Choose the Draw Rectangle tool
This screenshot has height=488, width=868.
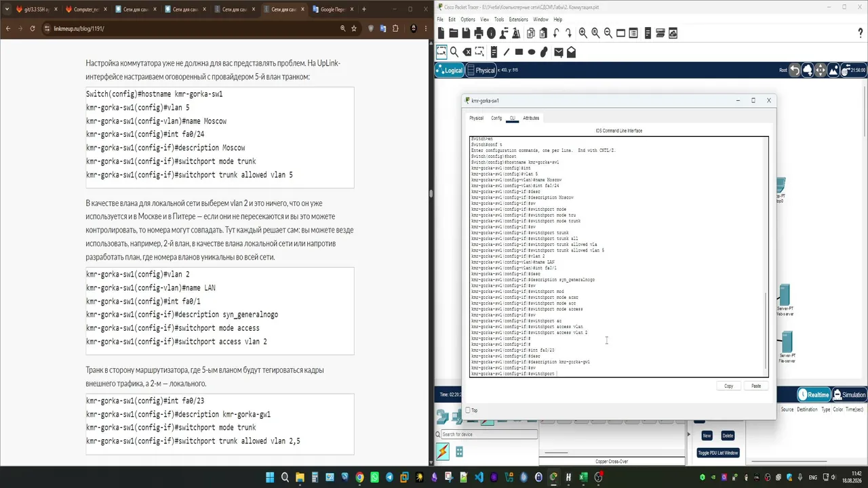click(x=519, y=52)
